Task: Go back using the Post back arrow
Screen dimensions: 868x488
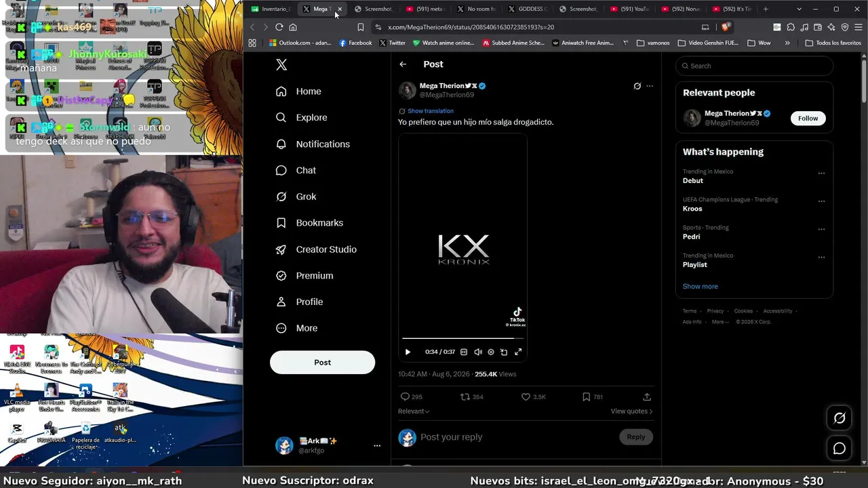Action: click(x=403, y=64)
